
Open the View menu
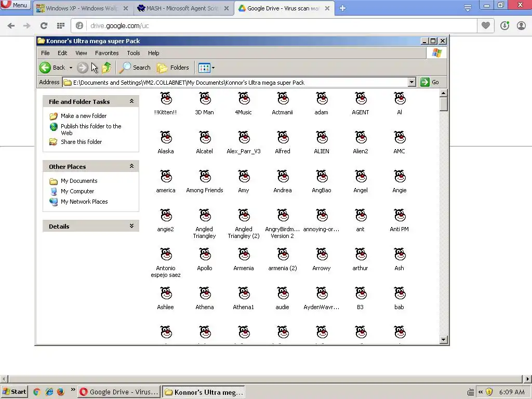81,53
